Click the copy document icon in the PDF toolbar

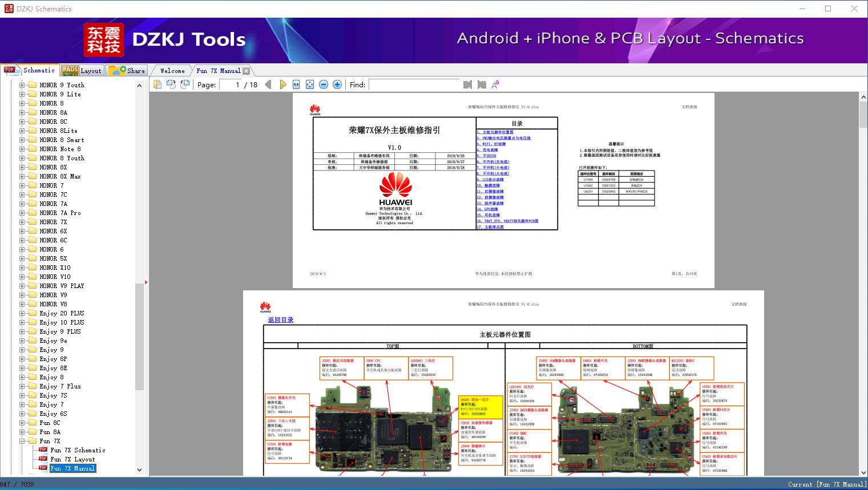[157, 84]
